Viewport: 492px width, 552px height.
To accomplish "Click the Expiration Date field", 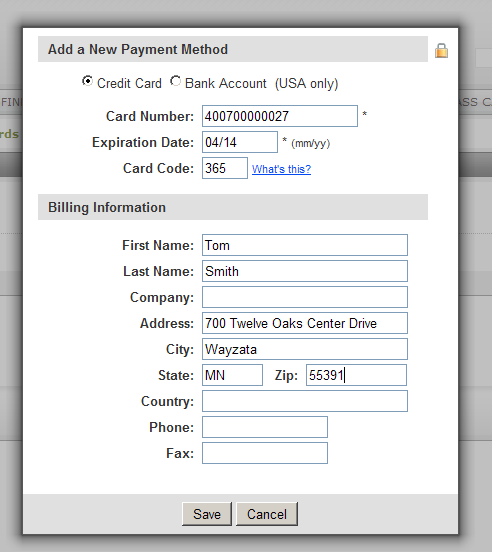I will point(240,142).
